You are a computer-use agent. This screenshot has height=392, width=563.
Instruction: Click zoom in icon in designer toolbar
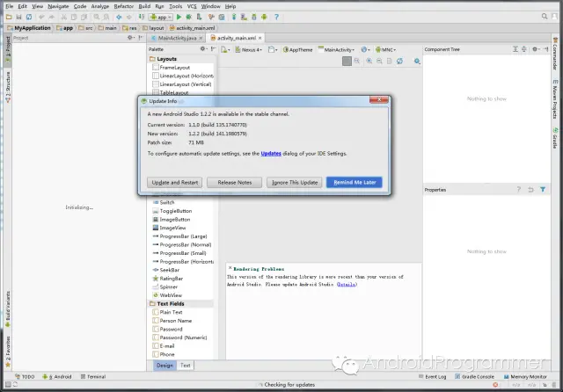click(369, 61)
